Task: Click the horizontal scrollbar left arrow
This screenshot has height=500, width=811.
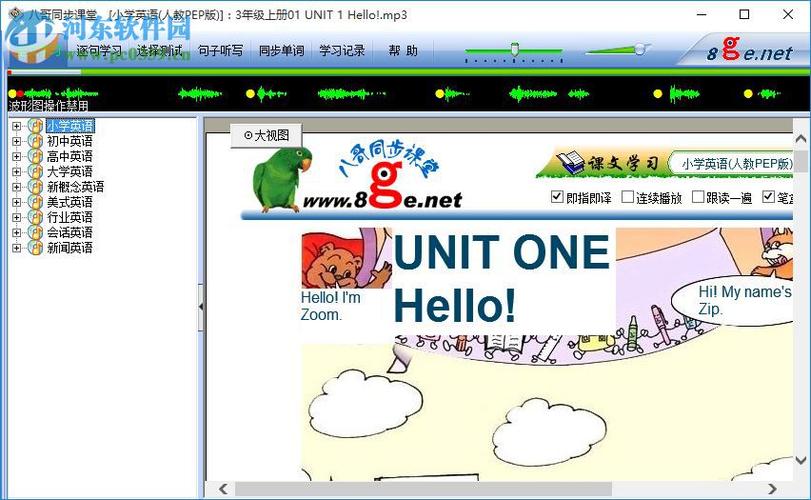Action: 223,489
